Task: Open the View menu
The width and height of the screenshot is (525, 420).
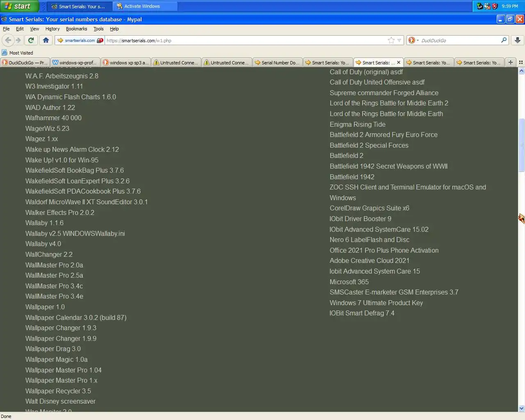Action: pyautogui.click(x=34, y=29)
